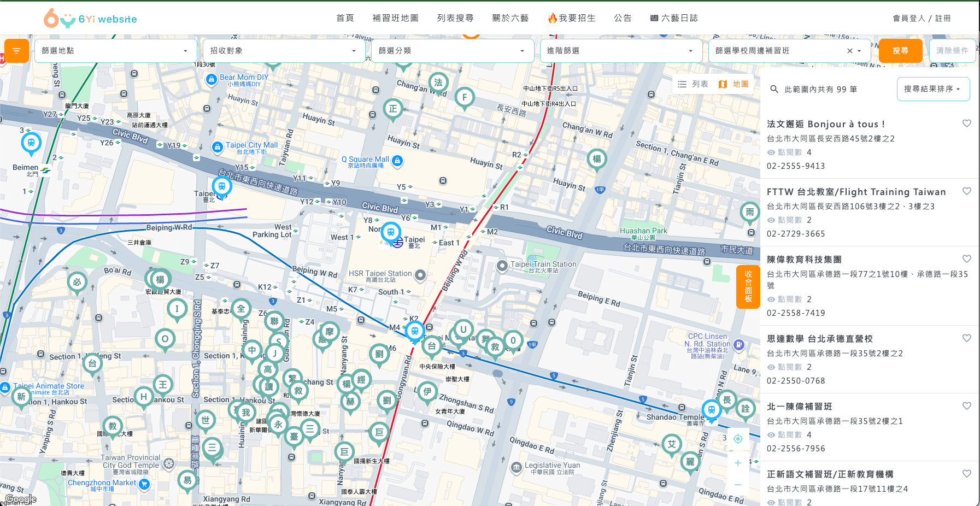Image resolution: width=980 pixels, height=506 pixels.
Task: Favorite 北一陳偉補習班 listing
Action: click(967, 406)
